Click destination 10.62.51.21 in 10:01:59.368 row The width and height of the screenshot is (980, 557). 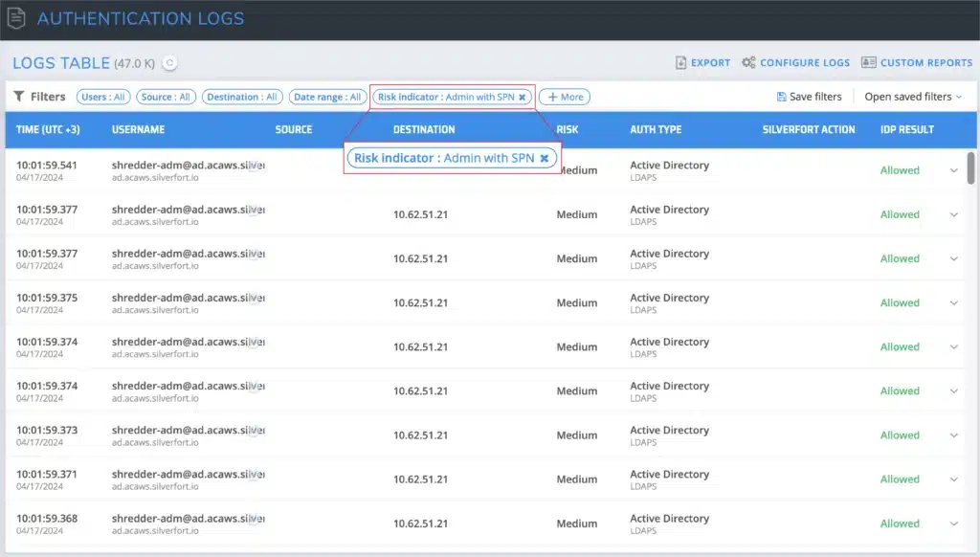click(421, 524)
